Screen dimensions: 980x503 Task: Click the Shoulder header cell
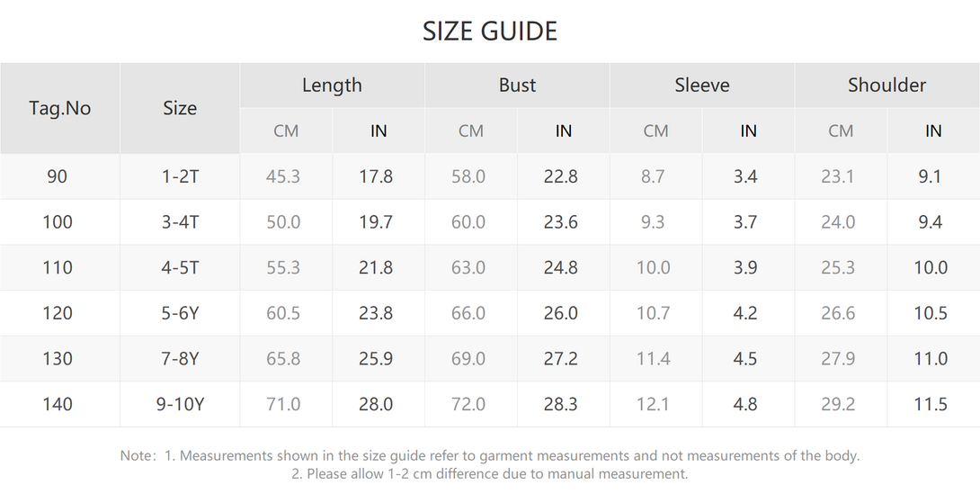886,85
